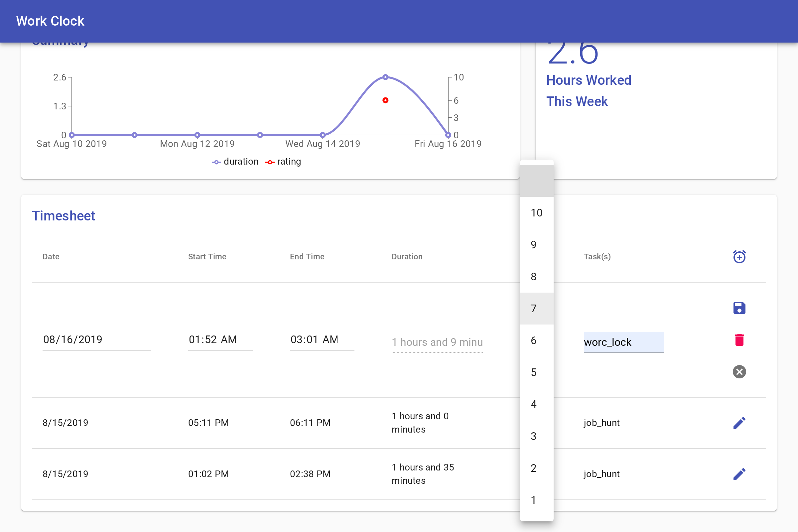Select rating option 4

536,404
